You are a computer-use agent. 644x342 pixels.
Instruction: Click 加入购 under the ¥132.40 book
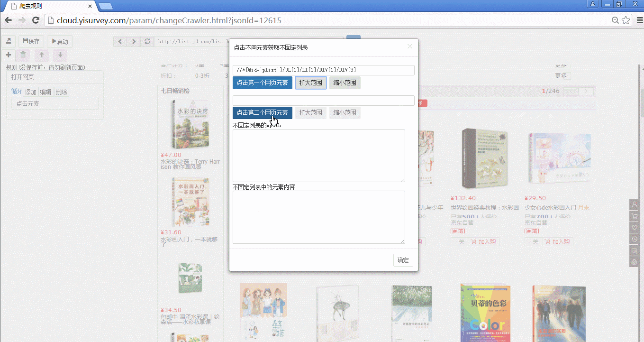(x=484, y=242)
